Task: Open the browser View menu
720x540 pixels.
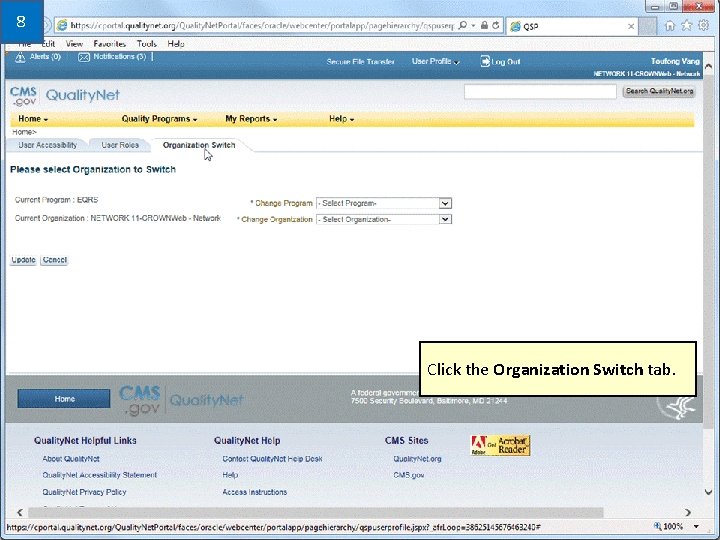Action: [74, 44]
